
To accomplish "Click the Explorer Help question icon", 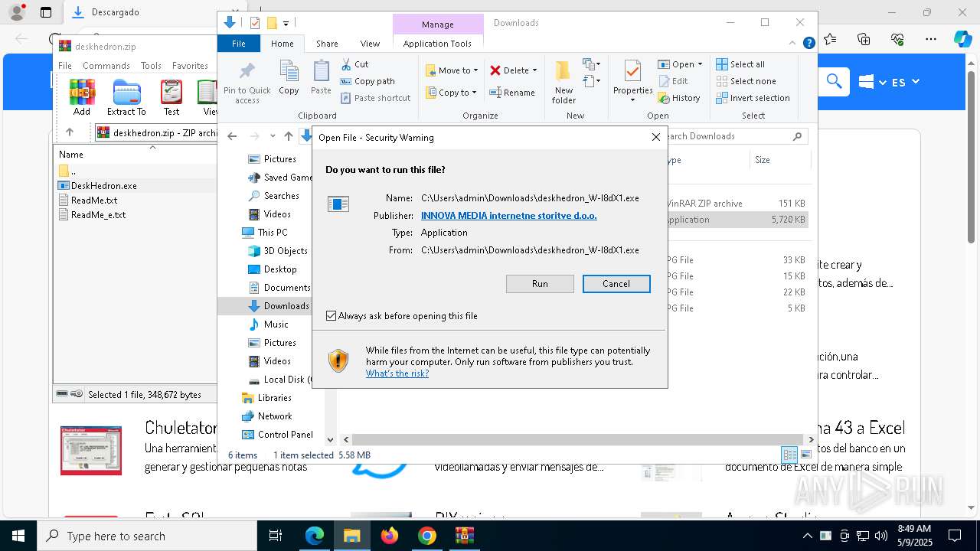I will click(808, 44).
